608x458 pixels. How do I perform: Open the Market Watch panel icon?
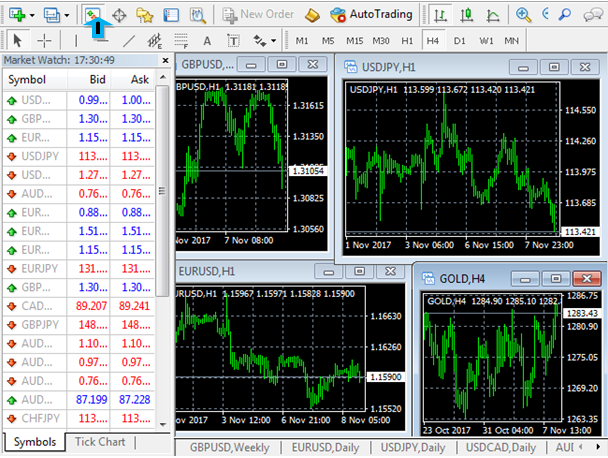click(x=93, y=15)
